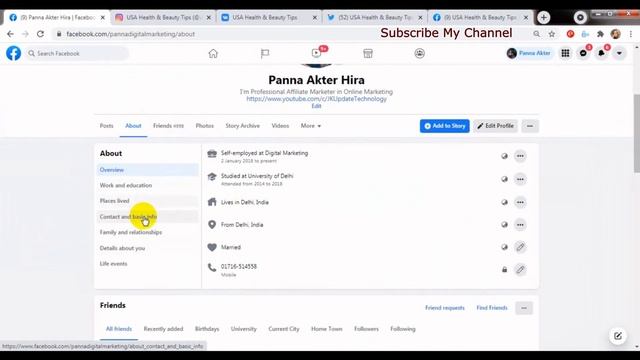Open the Pages flag icon
Viewport: 640px width, 360px height.
(x=265, y=53)
